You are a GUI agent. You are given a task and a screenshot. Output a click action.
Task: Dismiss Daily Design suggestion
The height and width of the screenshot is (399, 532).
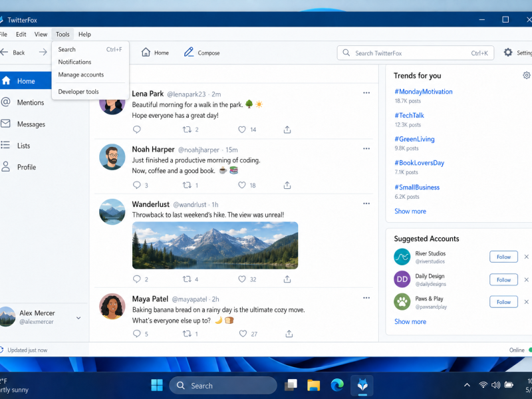[x=526, y=279]
